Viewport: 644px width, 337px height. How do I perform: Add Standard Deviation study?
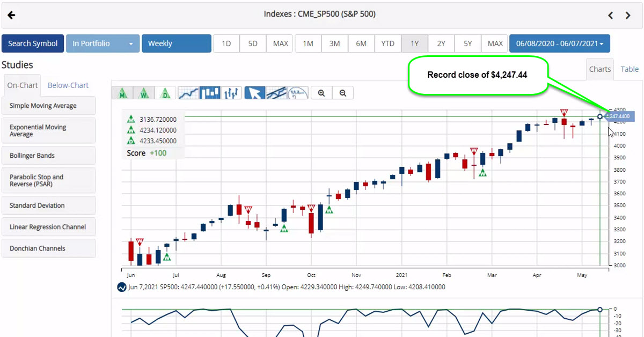[49, 206]
